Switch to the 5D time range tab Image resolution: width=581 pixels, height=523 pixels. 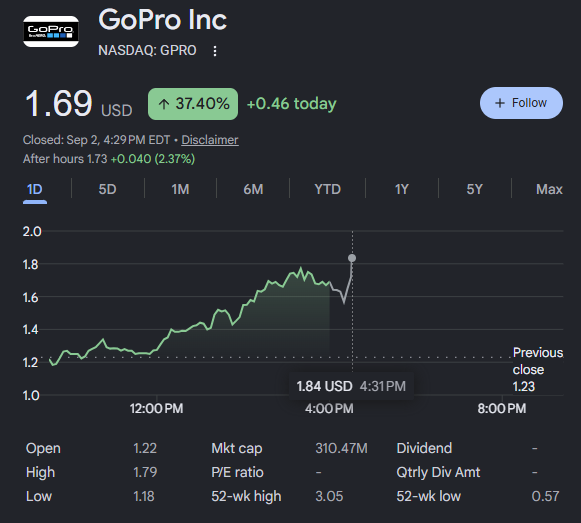[x=107, y=189]
